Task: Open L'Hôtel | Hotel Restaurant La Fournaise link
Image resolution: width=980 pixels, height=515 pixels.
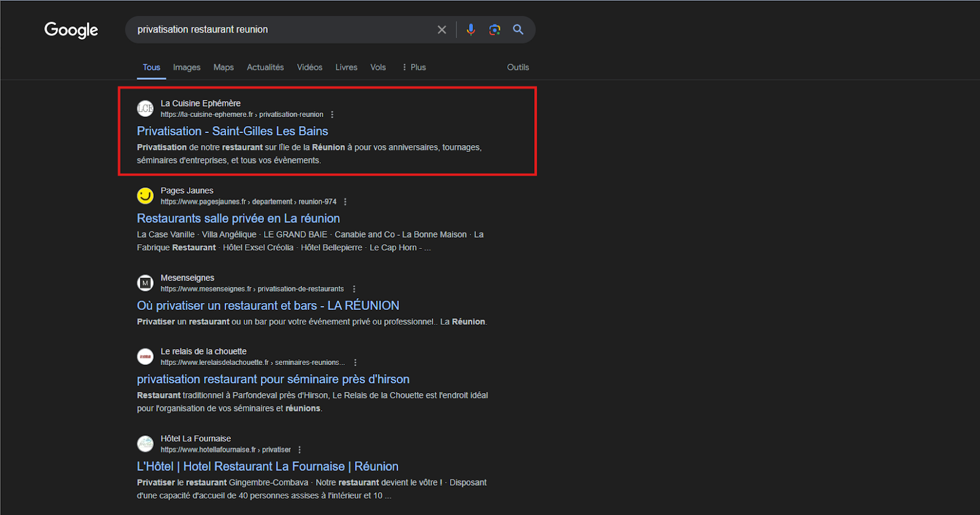Action: point(268,467)
